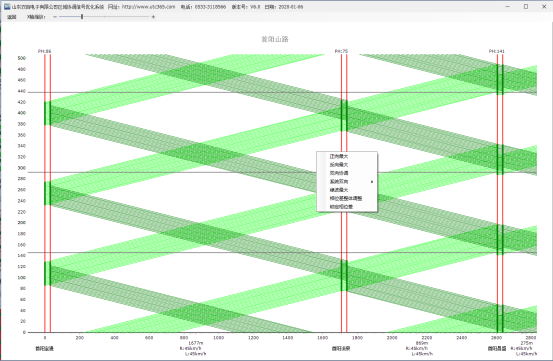
Task: Expand the submenu arrow in context menu
Action: [x=372, y=182]
